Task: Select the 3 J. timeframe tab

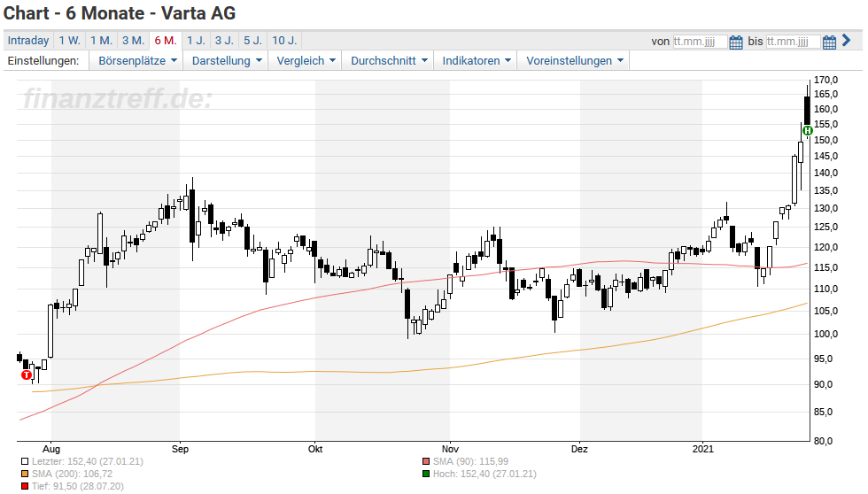Action: click(x=224, y=41)
